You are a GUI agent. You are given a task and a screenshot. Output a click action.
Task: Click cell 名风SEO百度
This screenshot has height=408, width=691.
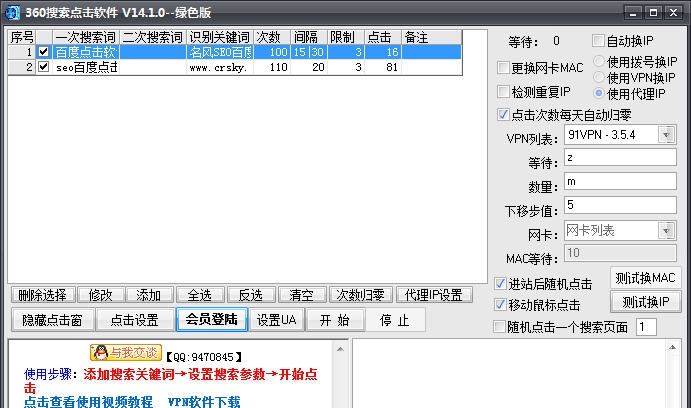[x=220, y=52]
